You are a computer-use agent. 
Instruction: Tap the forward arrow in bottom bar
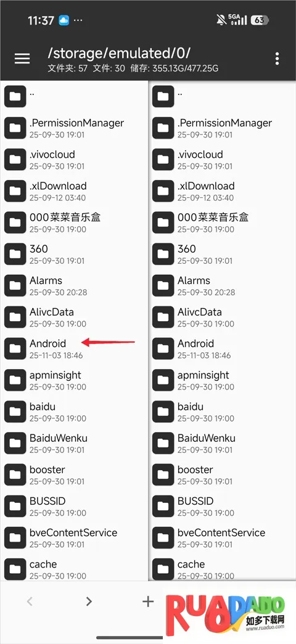pyautogui.click(x=89, y=601)
